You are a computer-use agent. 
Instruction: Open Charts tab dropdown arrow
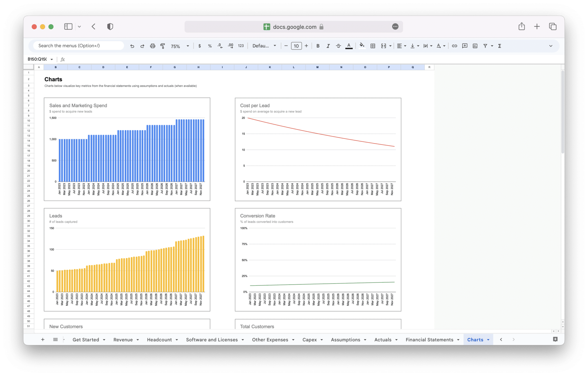pos(488,340)
